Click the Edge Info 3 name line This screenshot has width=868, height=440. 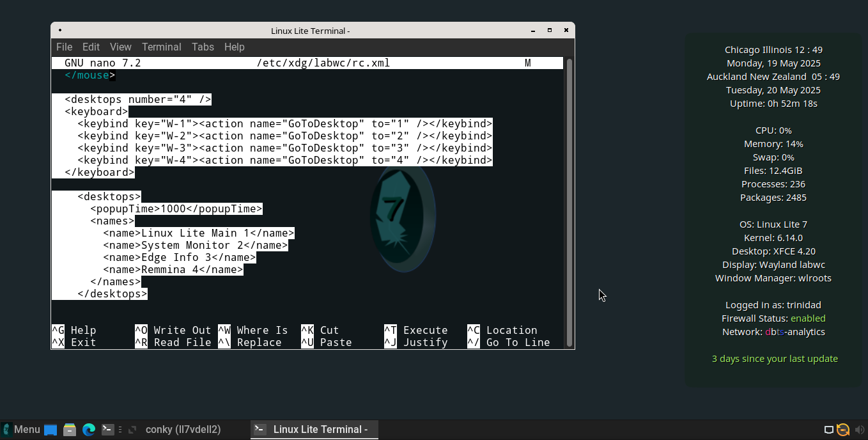[x=180, y=257]
